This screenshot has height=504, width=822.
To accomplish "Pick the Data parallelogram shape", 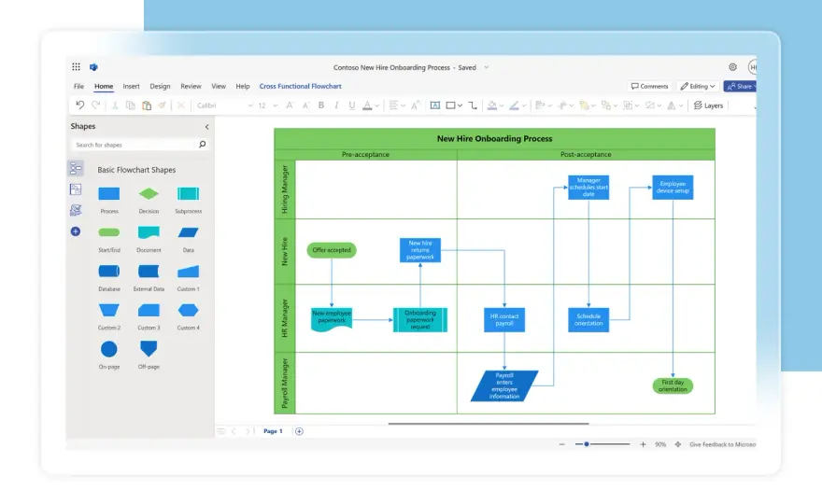I will tap(188, 232).
